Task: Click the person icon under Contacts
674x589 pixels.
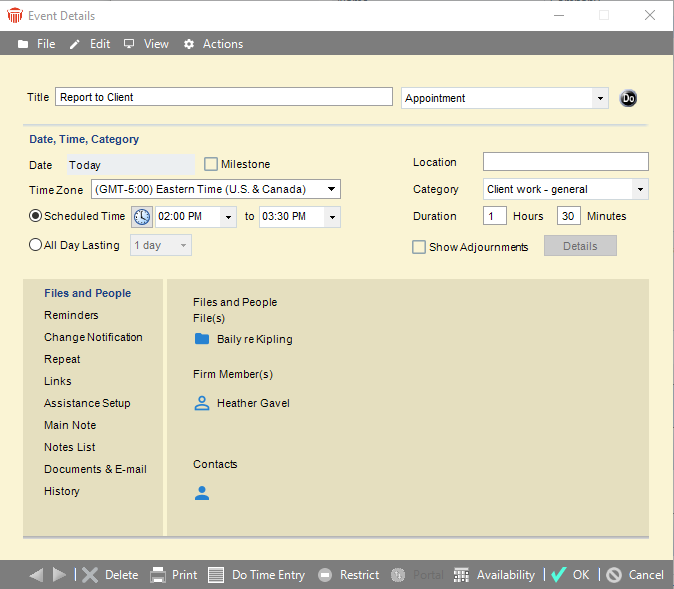Action: click(202, 493)
